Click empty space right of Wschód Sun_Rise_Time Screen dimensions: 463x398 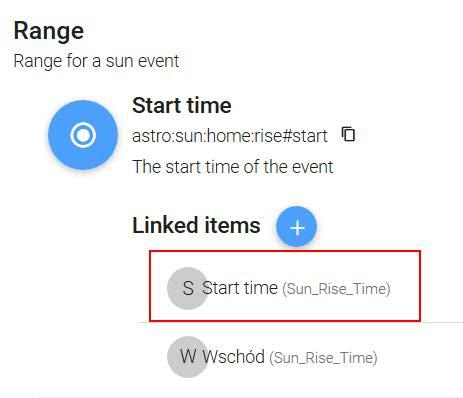click(x=420, y=357)
